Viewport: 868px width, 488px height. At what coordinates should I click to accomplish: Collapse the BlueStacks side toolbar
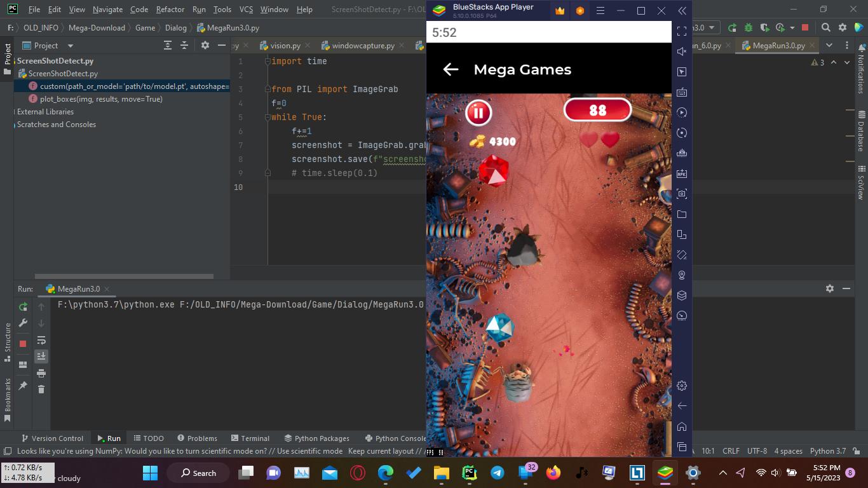click(682, 11)
